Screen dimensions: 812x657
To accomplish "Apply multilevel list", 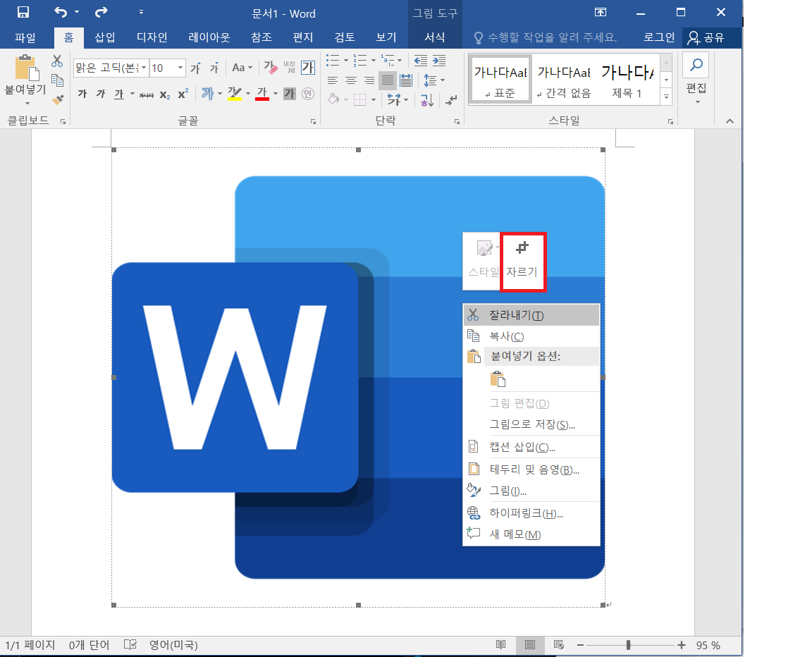I will point(388,61).
